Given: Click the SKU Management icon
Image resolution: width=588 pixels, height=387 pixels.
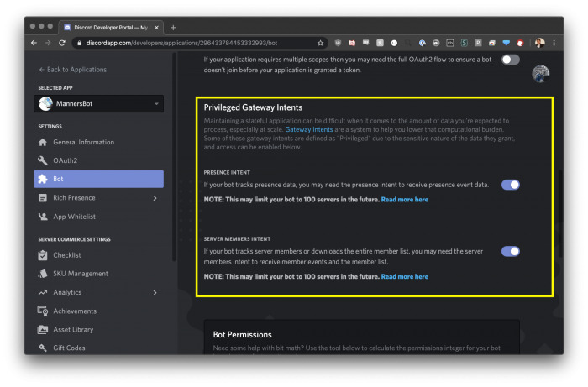Looking at the screenshot, I should 43,274.
